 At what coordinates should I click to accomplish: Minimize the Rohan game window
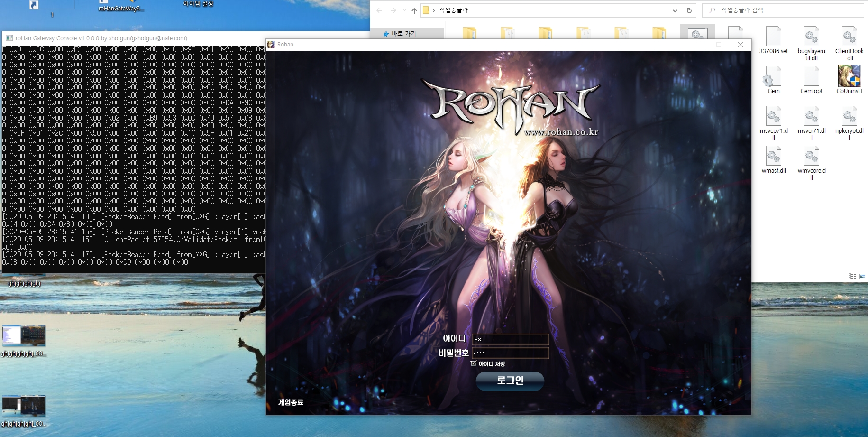click(697, 45)
